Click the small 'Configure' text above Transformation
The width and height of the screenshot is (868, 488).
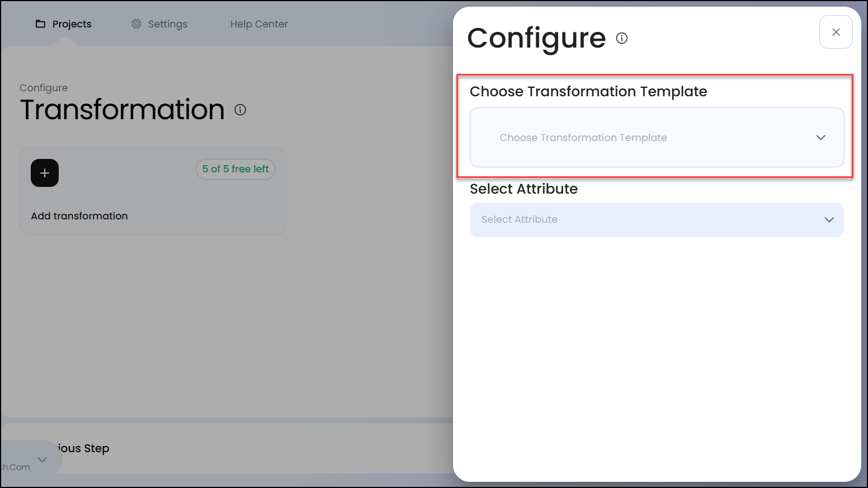pos(44,88)
